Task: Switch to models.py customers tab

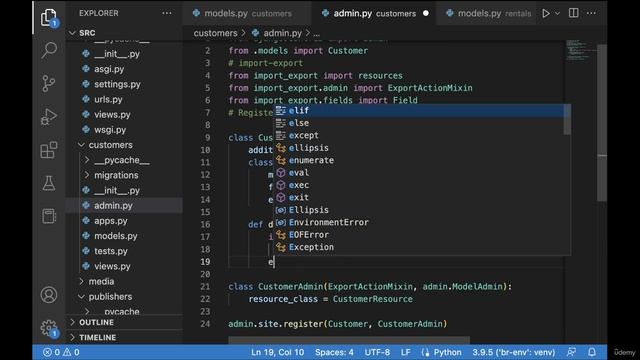Action: click(247, 13)
